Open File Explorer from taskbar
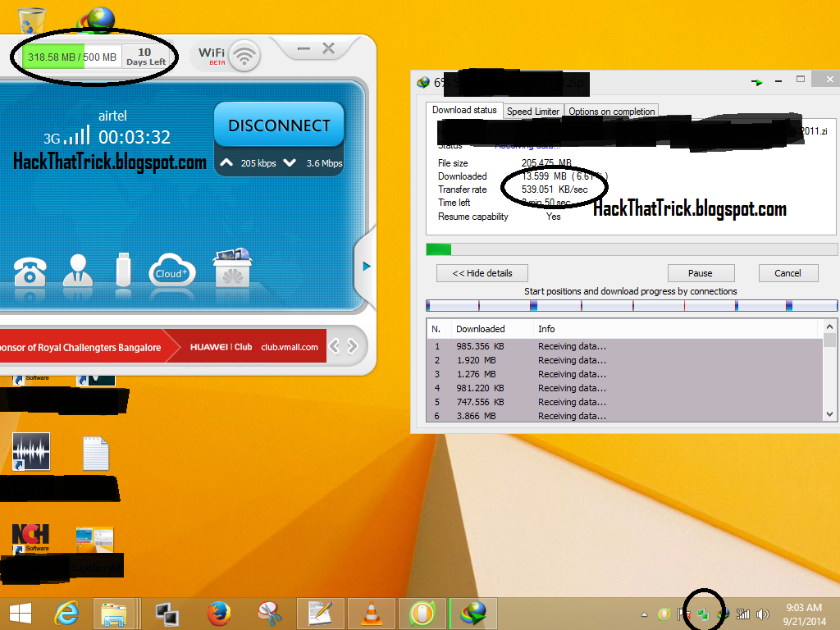Viewport: 840px width, 630px height. tap(114, 614)
